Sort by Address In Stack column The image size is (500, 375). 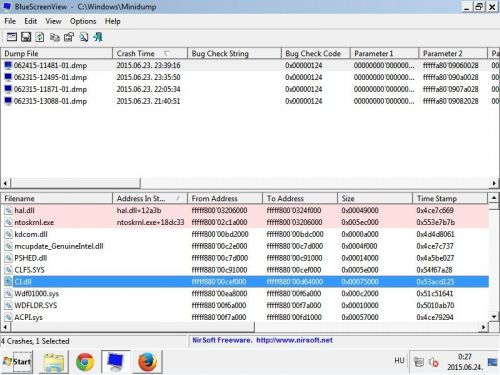(x=150, y=198)
